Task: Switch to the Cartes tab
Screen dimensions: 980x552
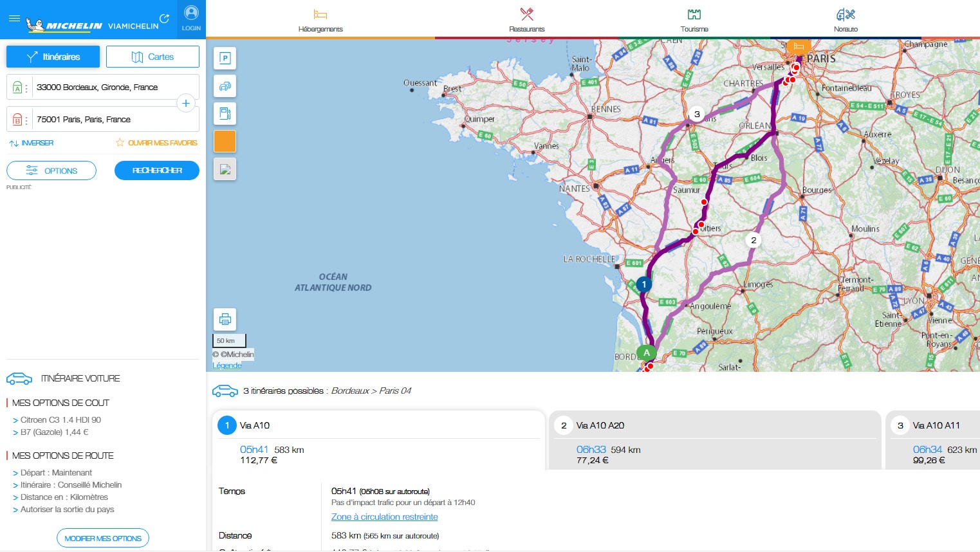Action: [153, 56]
